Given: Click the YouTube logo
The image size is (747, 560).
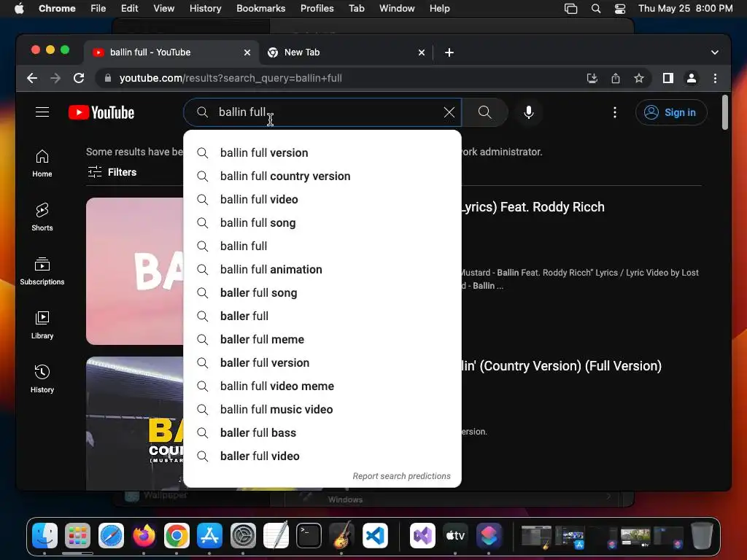Looking at the screenshot, I should click(x=101, y=112).
